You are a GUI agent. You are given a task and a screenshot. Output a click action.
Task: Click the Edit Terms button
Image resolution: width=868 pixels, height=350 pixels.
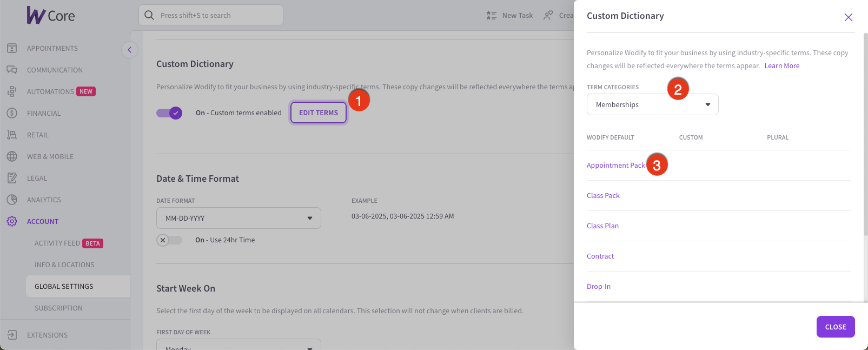pos(319,113)
